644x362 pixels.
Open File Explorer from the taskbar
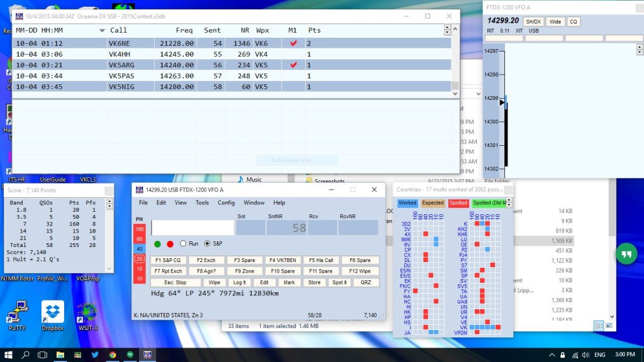click(x=60, y=354)
